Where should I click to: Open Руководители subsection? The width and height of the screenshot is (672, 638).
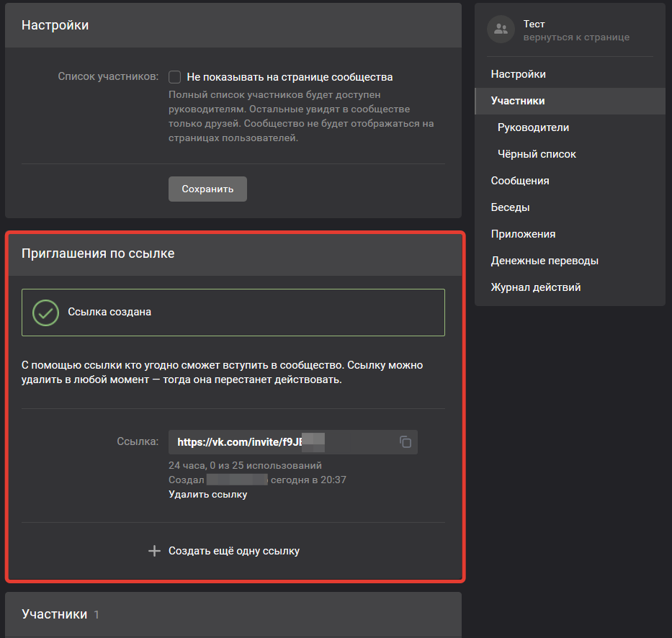point(533,127)
